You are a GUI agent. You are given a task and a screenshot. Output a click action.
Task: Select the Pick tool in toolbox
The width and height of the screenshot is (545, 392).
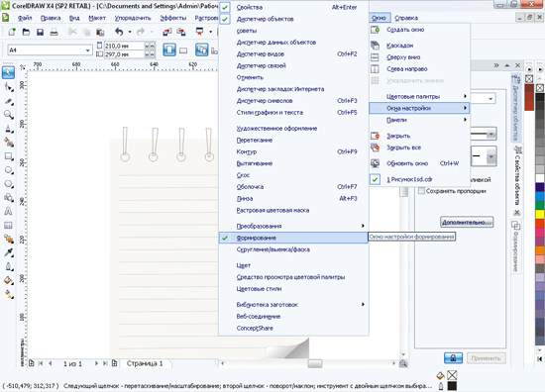click(x=8, y=72)
